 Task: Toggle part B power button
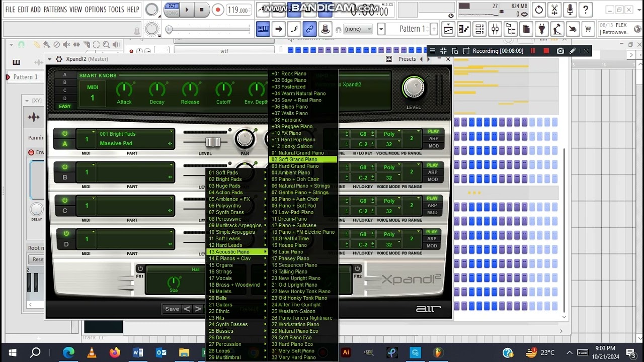tap(65, 167)
